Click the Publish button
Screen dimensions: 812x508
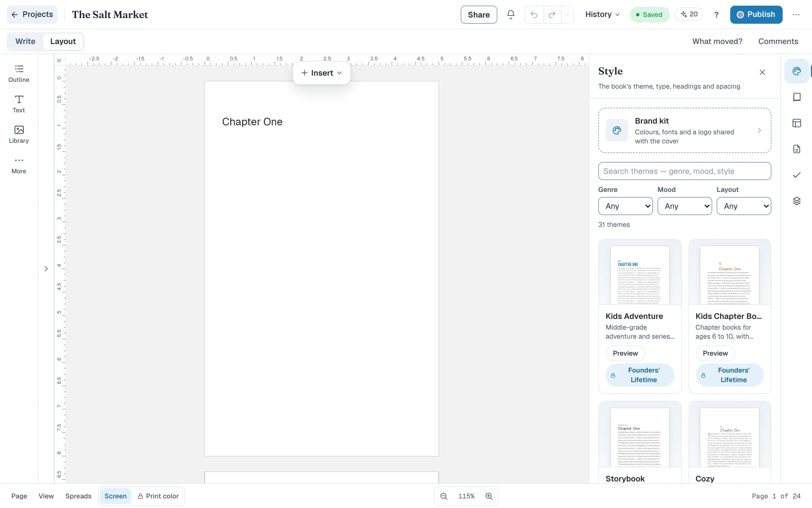point(756,14)
